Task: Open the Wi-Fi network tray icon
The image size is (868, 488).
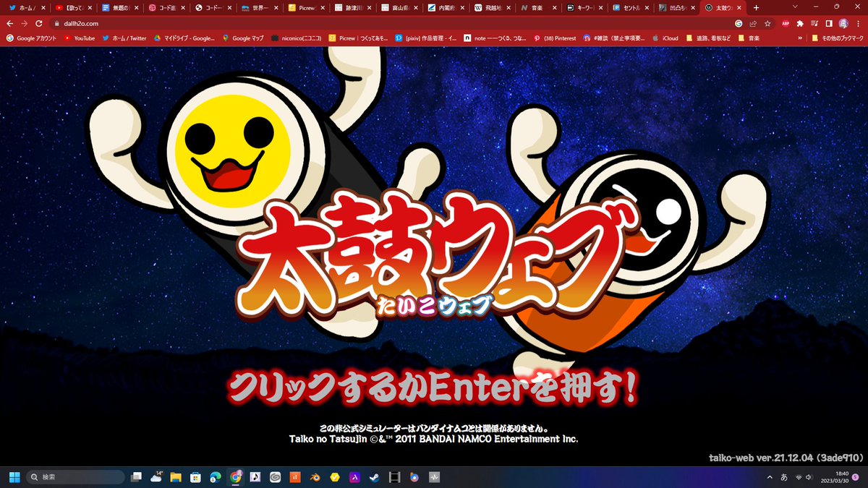Action: coord(799,477)
